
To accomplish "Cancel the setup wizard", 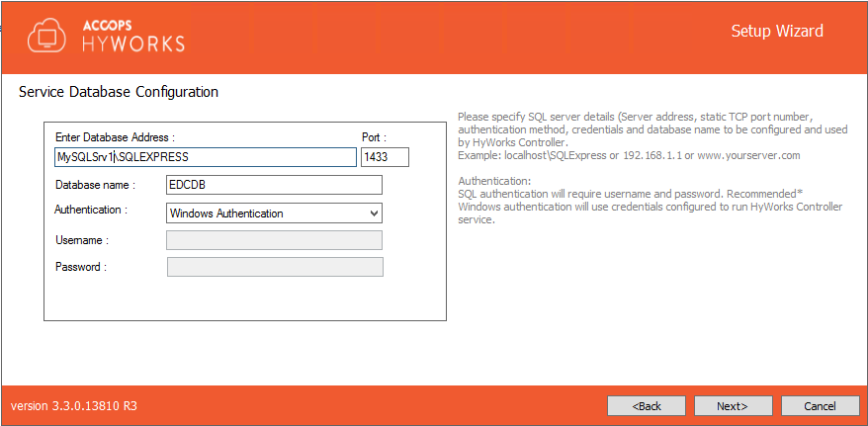I will tap(820, 406).
